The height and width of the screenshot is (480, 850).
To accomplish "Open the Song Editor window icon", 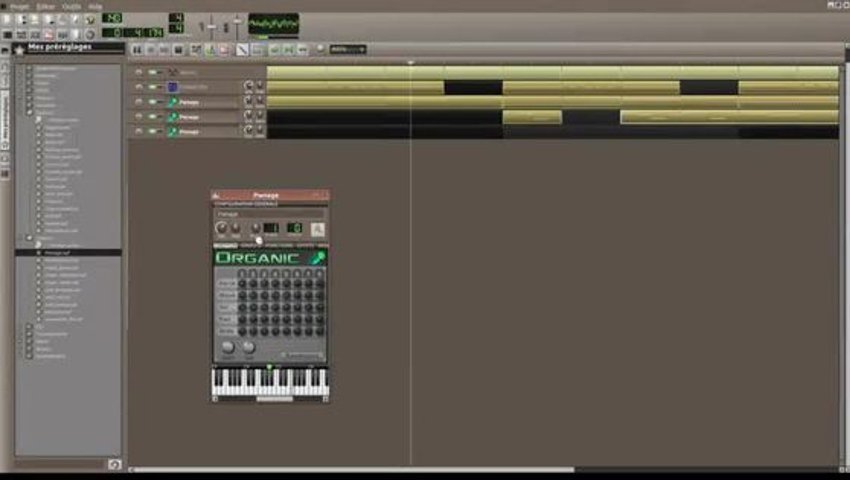I will point(7,35).
